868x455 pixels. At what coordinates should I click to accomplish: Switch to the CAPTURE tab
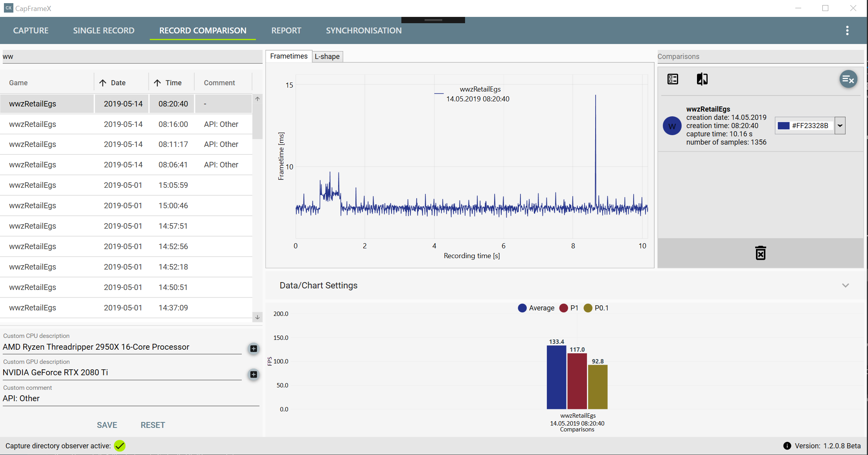click(x=31, y=31)
